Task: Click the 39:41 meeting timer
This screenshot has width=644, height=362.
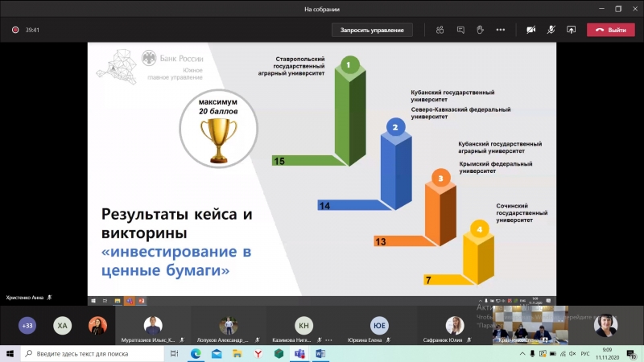Action: point(32,30)
